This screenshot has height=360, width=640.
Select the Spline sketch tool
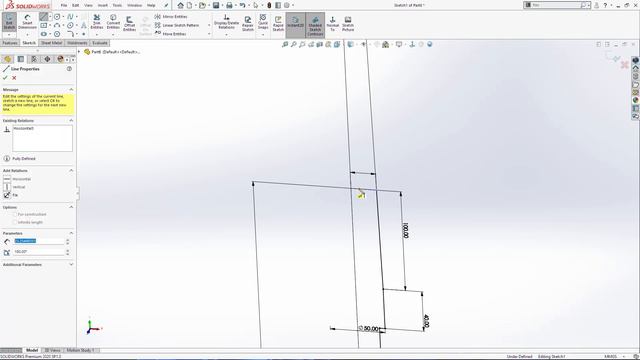(x=70, y=17)
